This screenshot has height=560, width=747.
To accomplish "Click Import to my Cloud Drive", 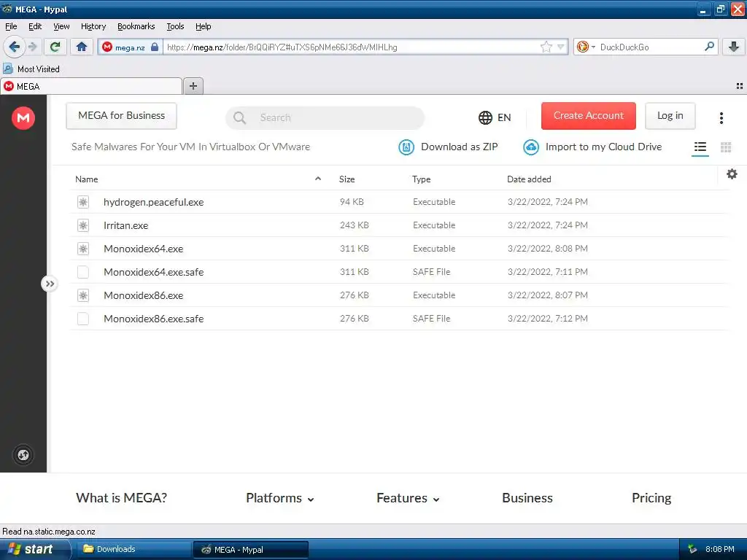I will click(592, 147).
